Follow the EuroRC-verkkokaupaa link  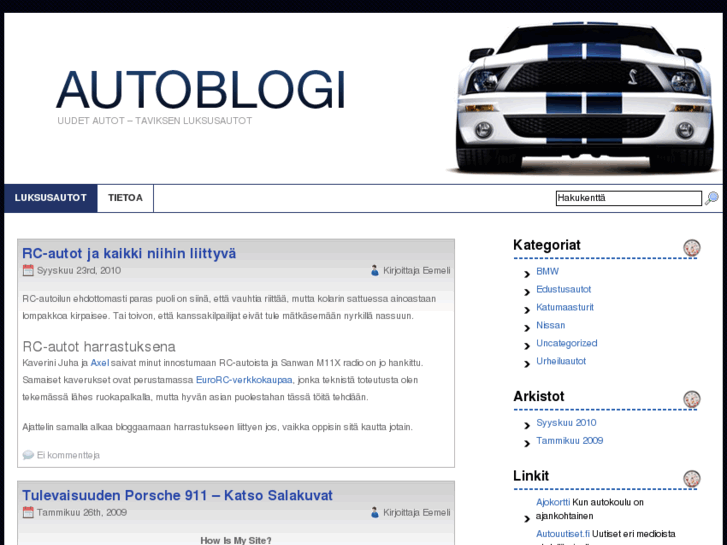coord(244,380)
